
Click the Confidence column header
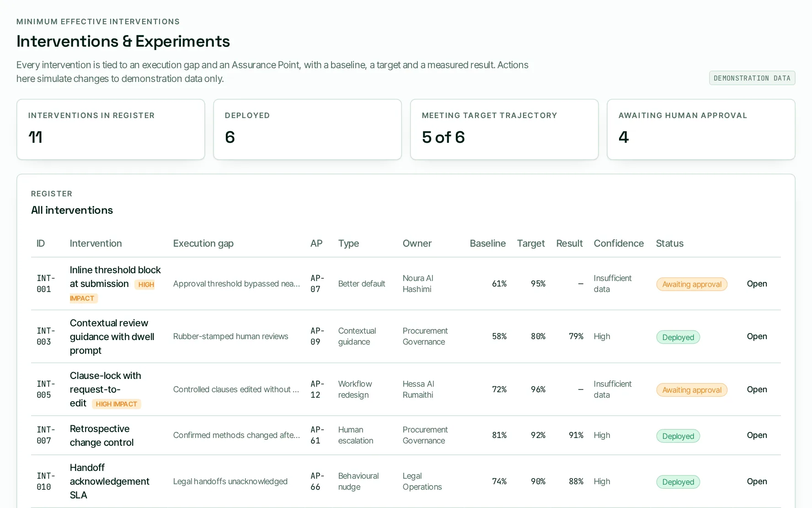[619, 243]
